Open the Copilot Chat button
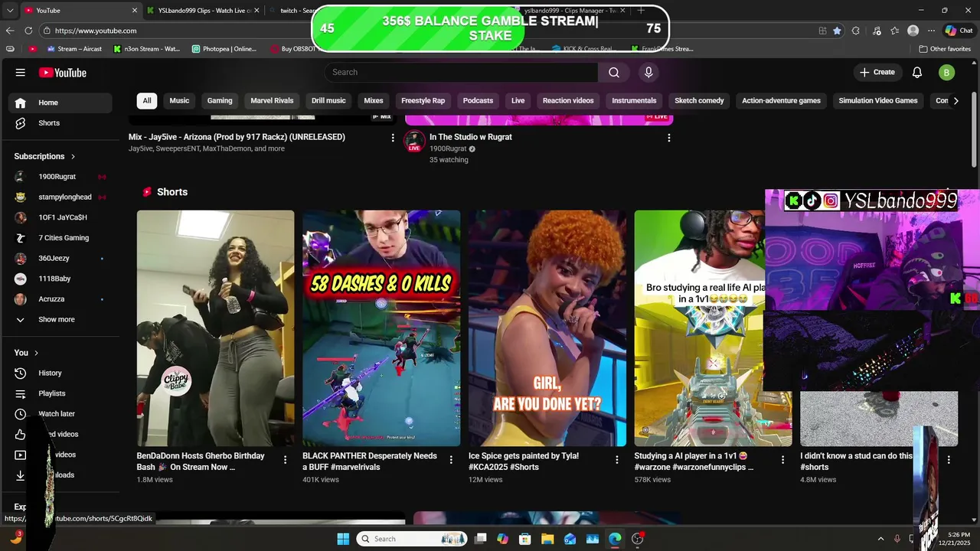Screen dimensions: 980x551 pyautogui.click(x=959, y=31)
